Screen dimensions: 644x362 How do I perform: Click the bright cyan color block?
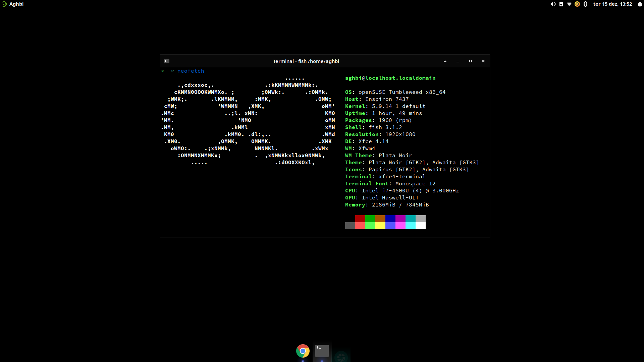tap(411, 226)
